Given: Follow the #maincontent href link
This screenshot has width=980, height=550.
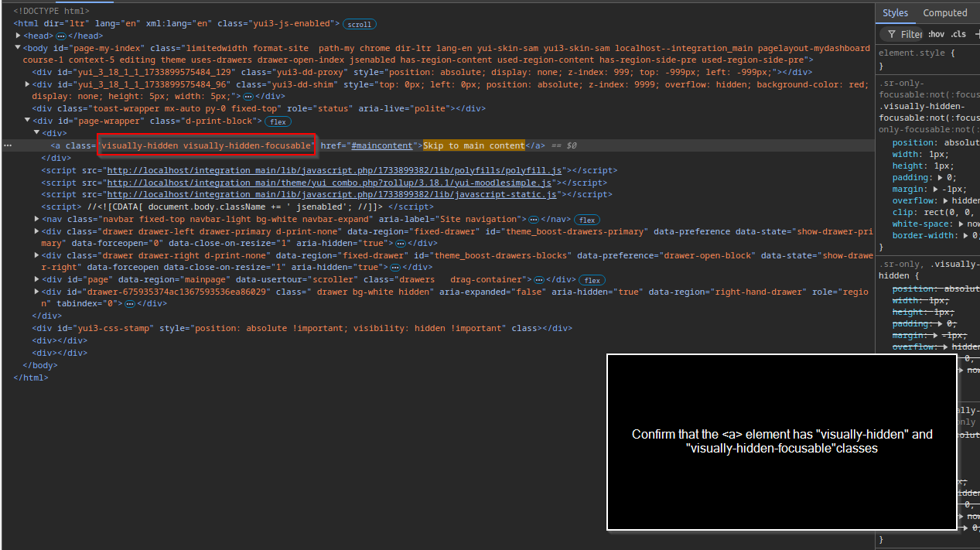Looking at the screenshot, I should 382,145.
